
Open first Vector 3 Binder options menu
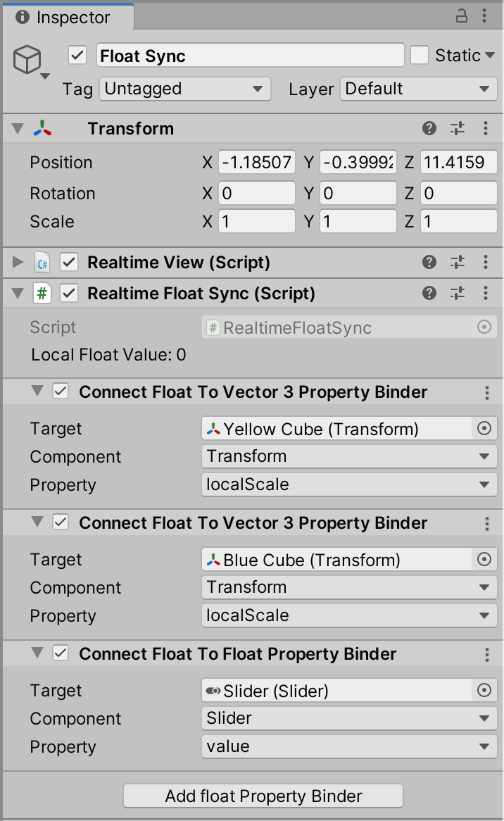tap(486, 392)
